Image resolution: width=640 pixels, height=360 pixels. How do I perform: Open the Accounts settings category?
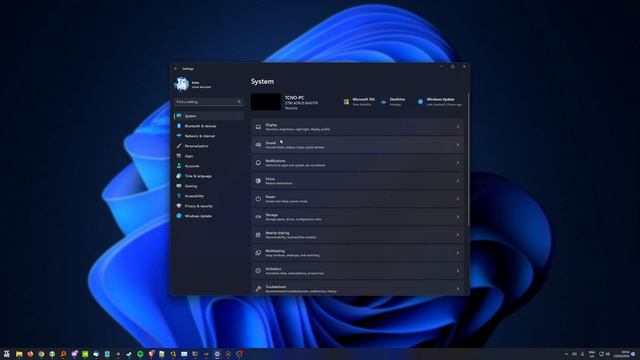[209, 166]
